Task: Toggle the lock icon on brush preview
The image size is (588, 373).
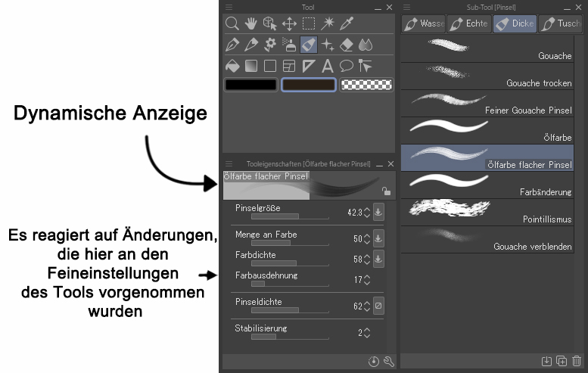Action: [x=386, y=191]
